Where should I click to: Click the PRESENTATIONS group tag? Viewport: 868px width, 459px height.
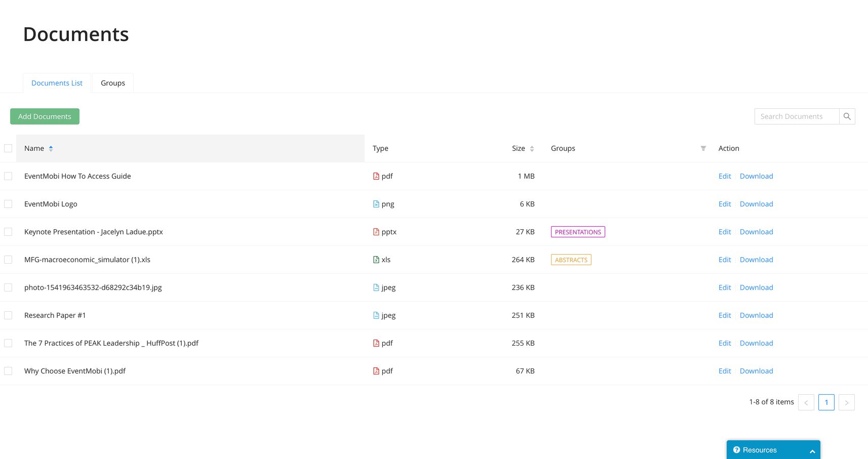(578, 232)
